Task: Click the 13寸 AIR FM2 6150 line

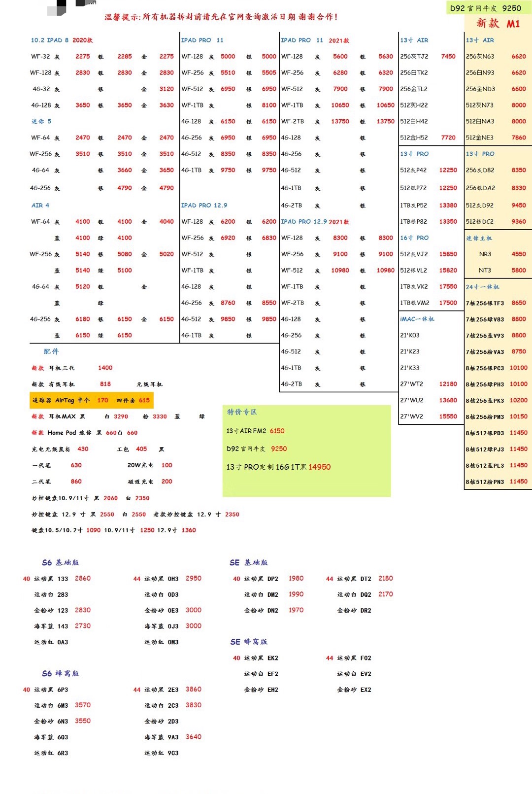Action: pos(255,431)
